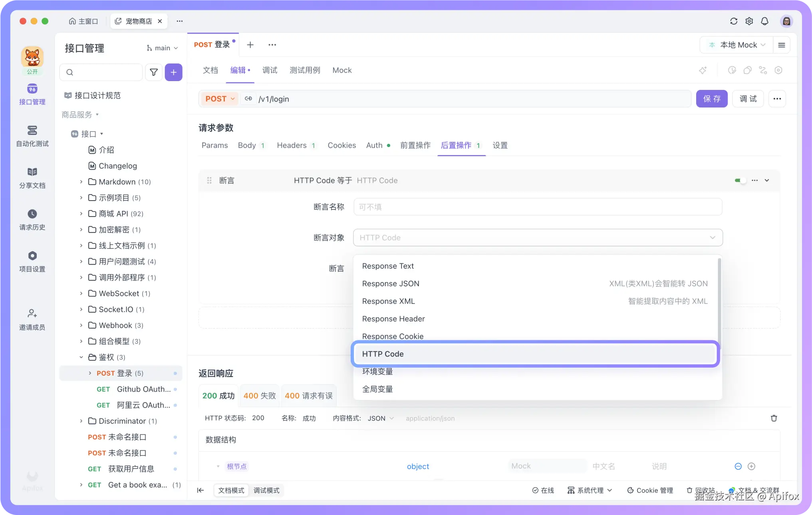Open 项目设置 in the sidebar
The height and width of the screenshot is (515, 812).
click(32, 260)
